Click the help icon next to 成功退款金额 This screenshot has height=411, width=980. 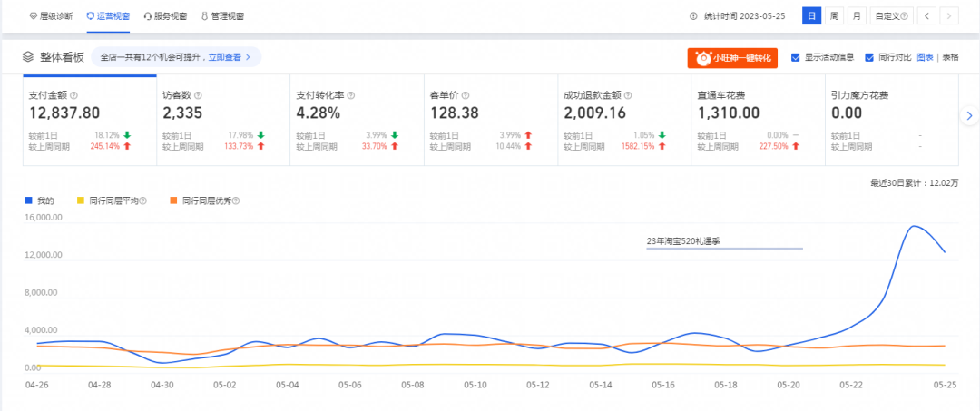click(628, 95)
